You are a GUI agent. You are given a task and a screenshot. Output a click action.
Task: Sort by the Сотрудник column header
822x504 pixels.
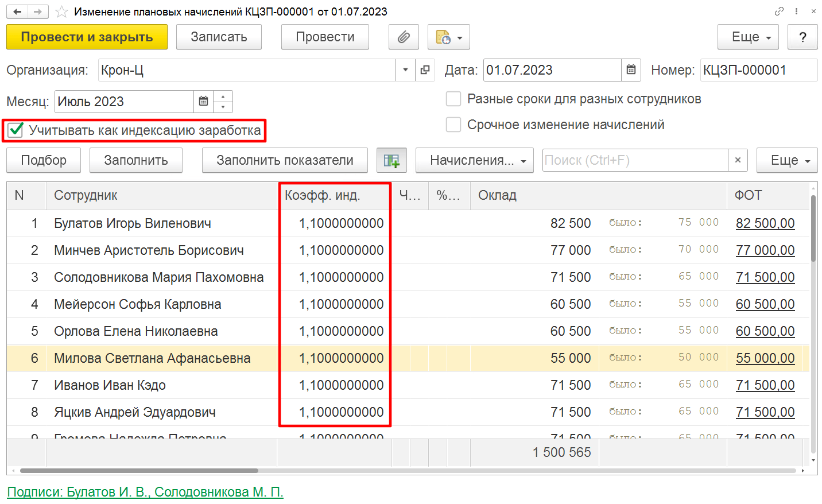pos(161,195)
